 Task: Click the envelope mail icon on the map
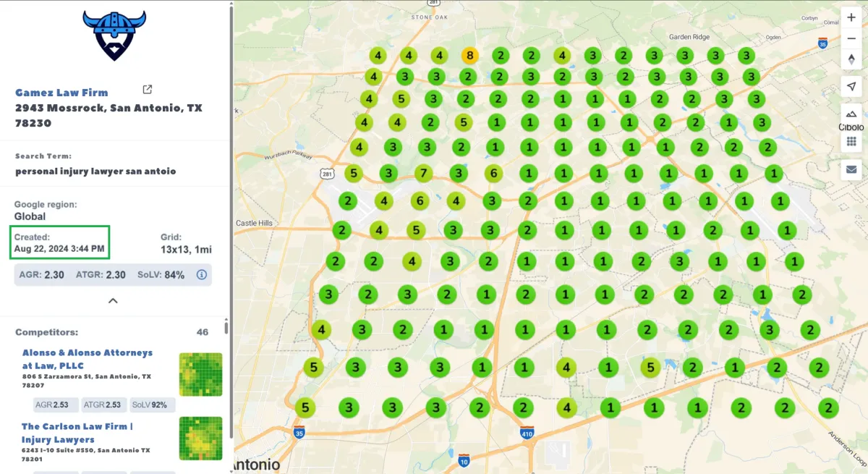tap(851, 170)
